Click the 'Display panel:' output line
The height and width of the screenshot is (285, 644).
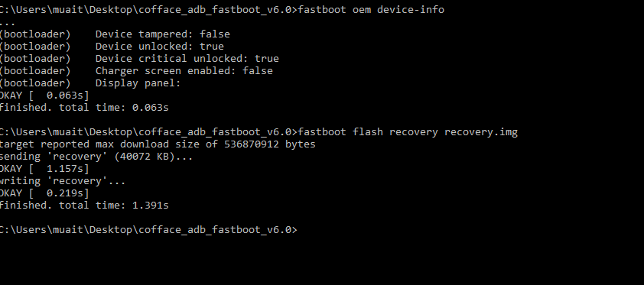[138, 83]
